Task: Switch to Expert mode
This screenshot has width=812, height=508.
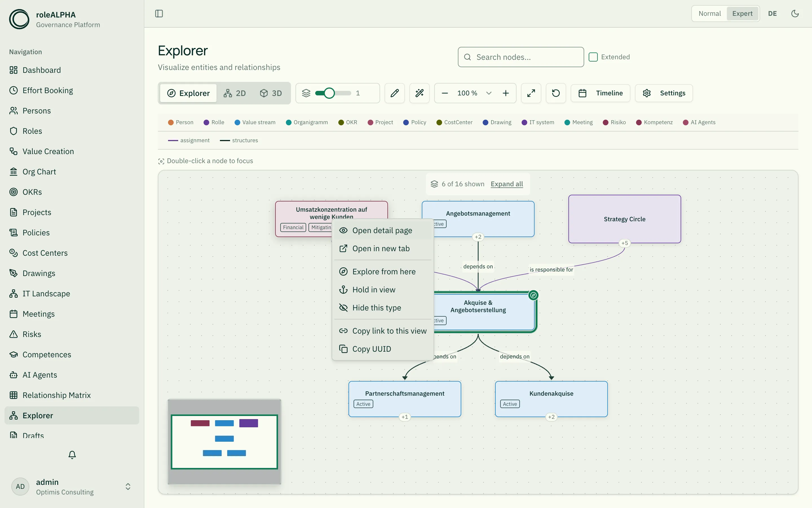Action: pos(742,14)
